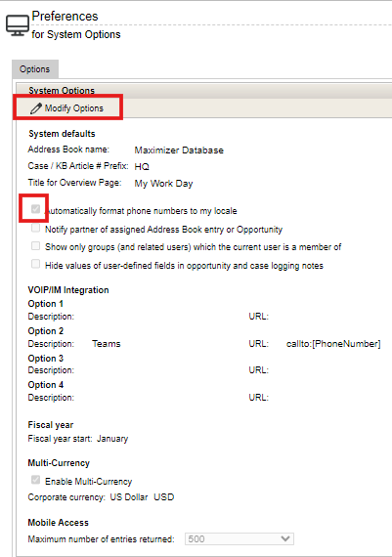Open Maximum number of entries returned dropdown

[x=240, y=538]
